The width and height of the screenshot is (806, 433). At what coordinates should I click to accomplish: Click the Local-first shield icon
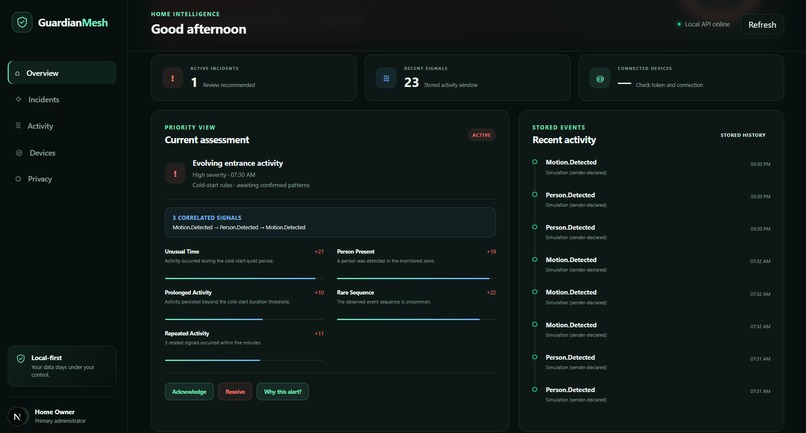tap(21, 358)
